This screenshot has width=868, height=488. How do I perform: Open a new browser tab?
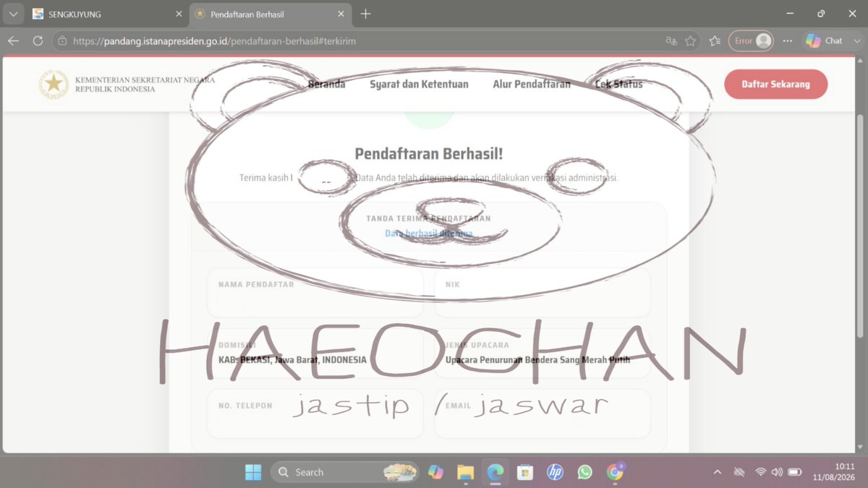tap(365, 14)
